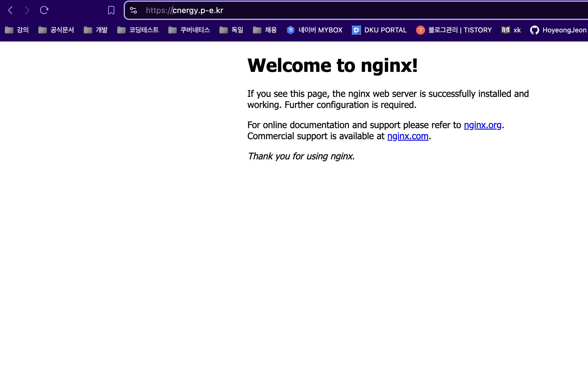Reload the current page
Image resolution: width=588 pixels, height=379 pixels.
(44, 11)
